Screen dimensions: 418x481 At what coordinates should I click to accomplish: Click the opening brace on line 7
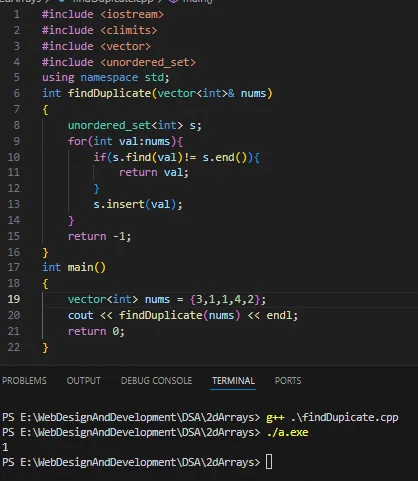[45, 109]
